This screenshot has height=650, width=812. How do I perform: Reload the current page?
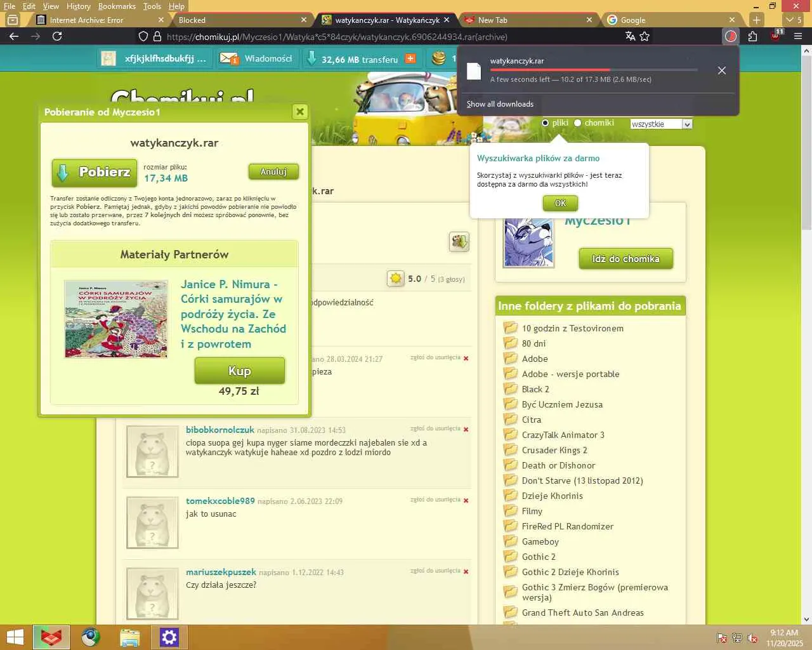(x=57, y=36)
